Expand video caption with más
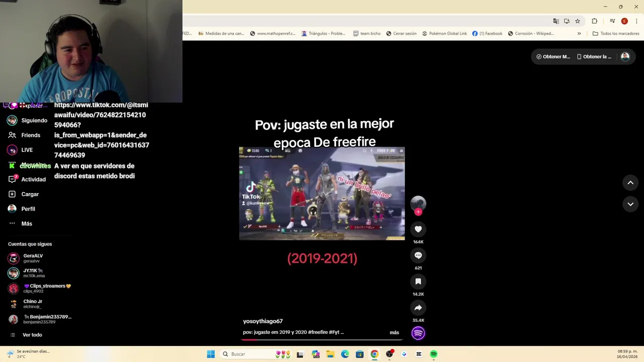The image size is (644, 362). tap(394, 332)
